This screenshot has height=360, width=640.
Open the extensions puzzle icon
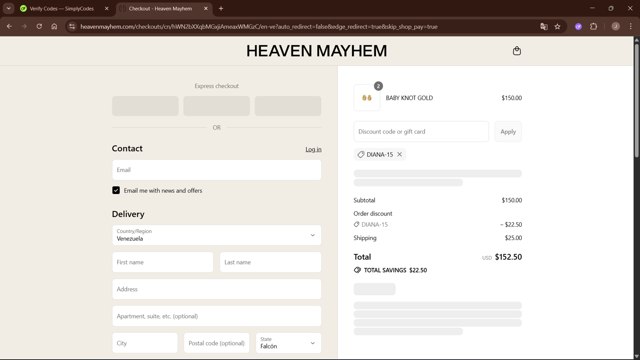tap(593, 27)
